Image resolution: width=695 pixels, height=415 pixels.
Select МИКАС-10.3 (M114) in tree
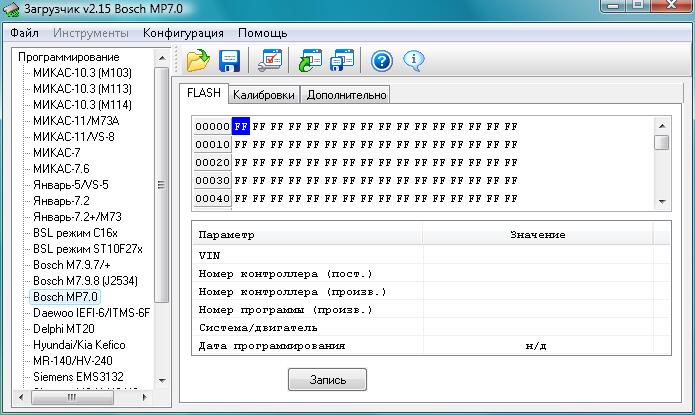coord(82,105)
